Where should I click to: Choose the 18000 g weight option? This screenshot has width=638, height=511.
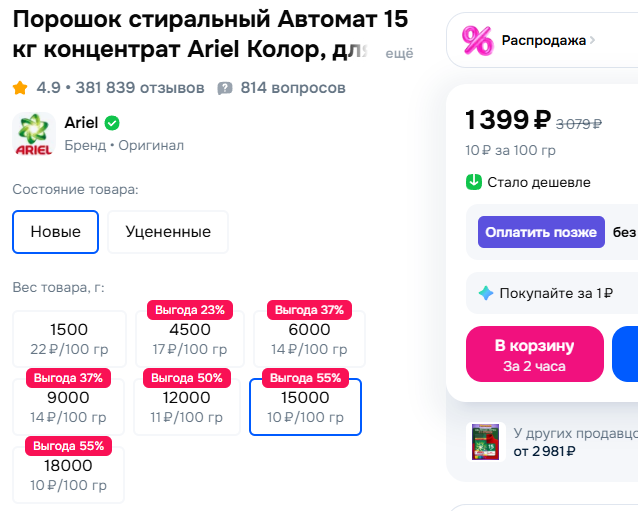click(69, 474)
